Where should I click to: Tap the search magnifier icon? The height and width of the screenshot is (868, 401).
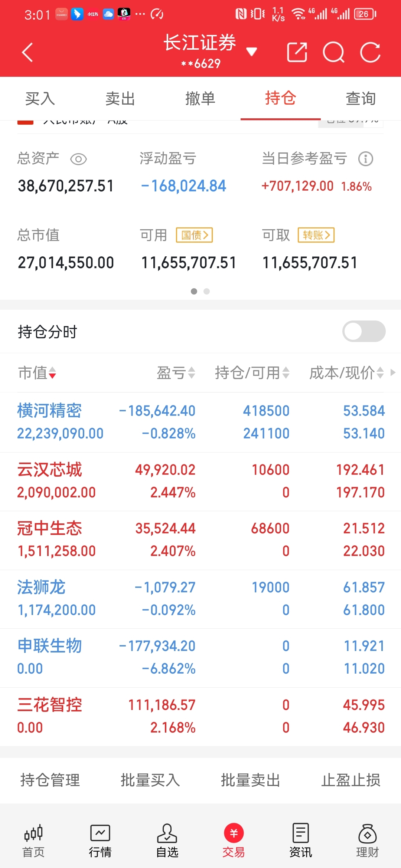click(x=333, y=52)
